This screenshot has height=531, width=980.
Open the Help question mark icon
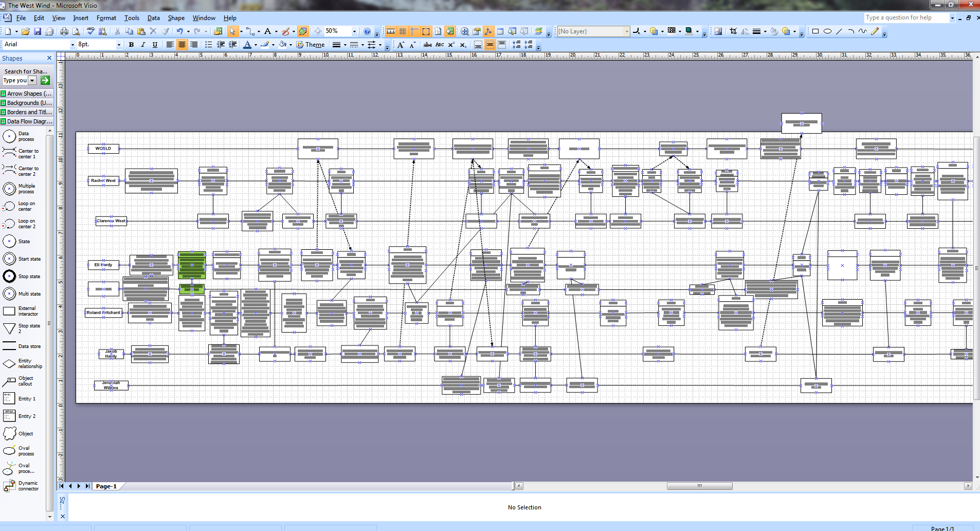pos(367,31)
